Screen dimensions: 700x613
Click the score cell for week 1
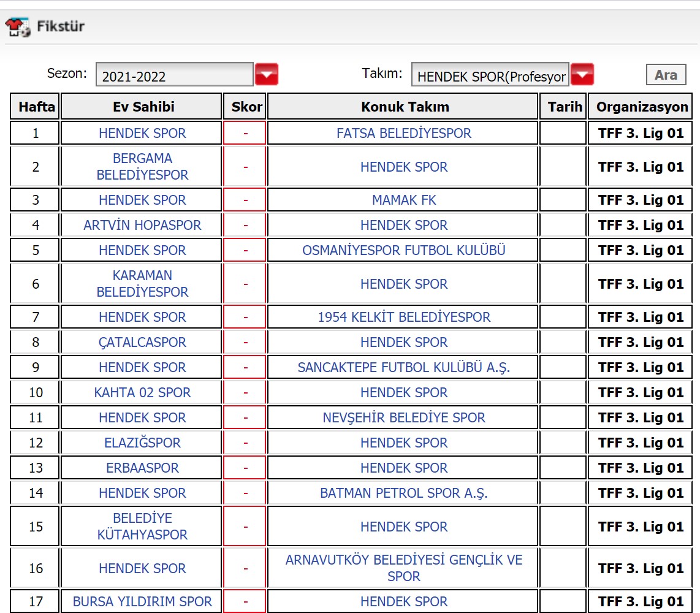point(245,133)
